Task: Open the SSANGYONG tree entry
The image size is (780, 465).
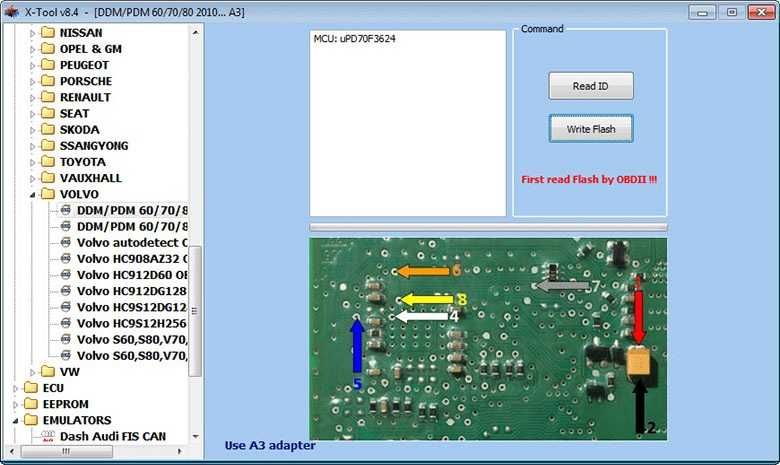Action: click(94, 146)
